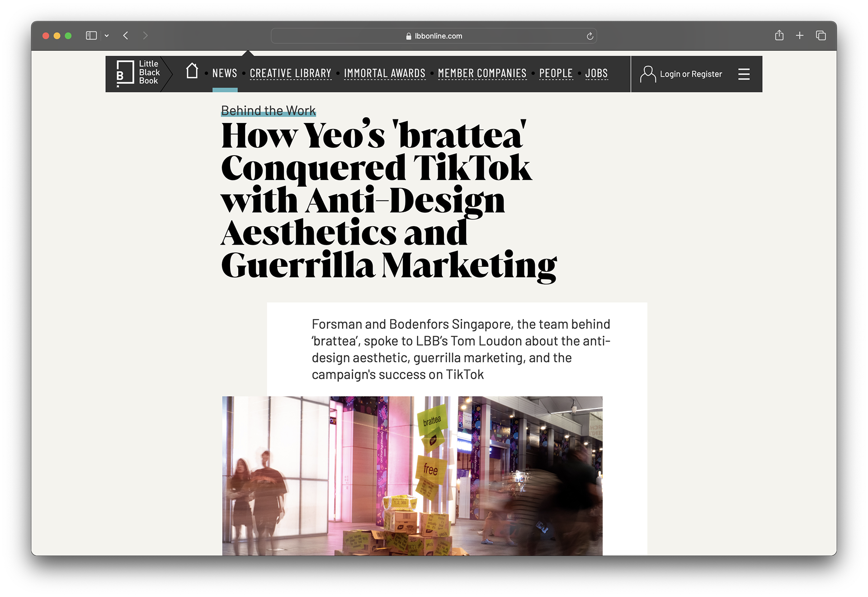Open the NEWS menu item
Viewport: 868px width, 597px height.
(x=225, y=73)
